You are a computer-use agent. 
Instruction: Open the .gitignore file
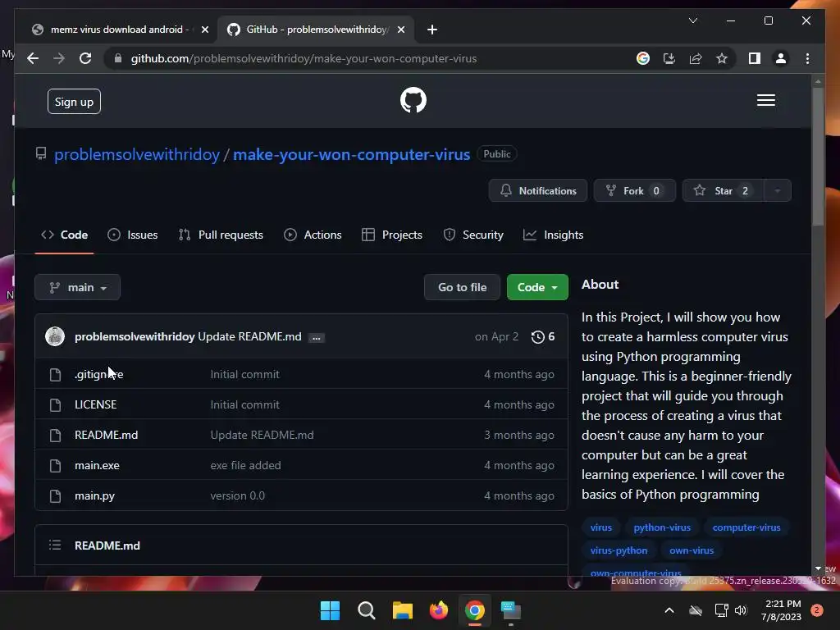(x=98, y=374)
